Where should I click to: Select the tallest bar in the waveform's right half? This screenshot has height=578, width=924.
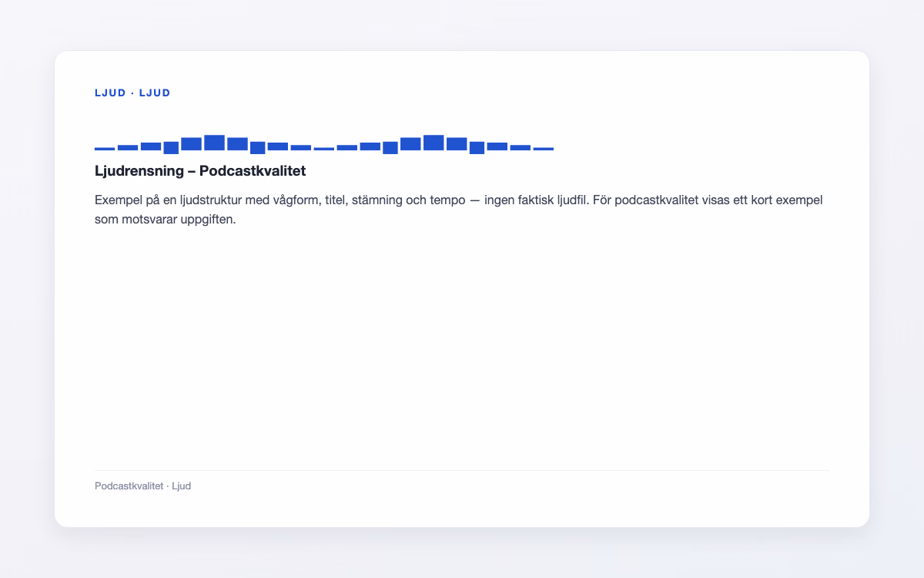coord(434,143)
